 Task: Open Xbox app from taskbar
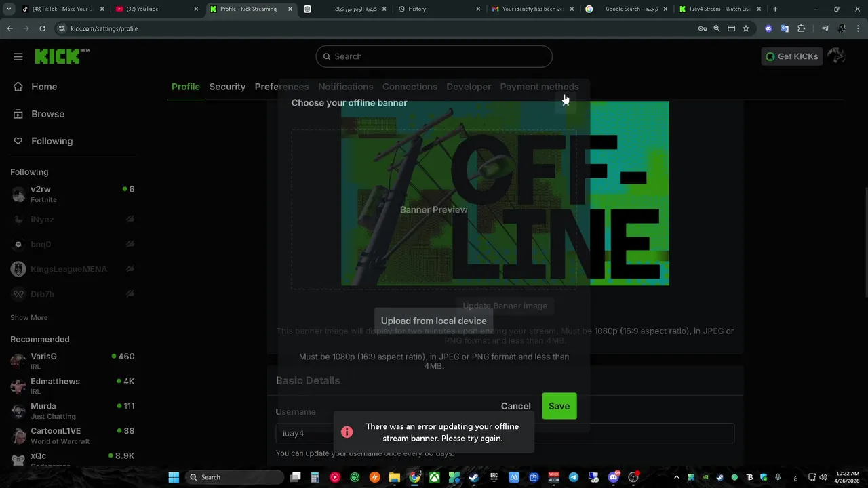pyautogui.click(x=434, y=477)
